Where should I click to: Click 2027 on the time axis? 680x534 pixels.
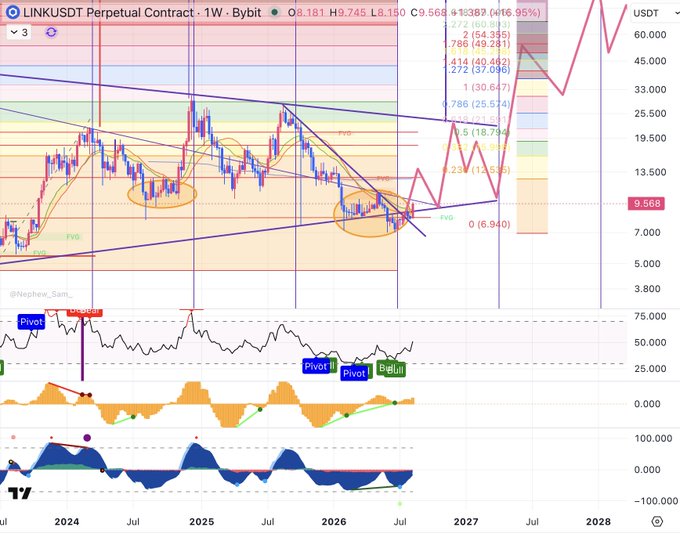pyautogui.click(x=466, y=521)
